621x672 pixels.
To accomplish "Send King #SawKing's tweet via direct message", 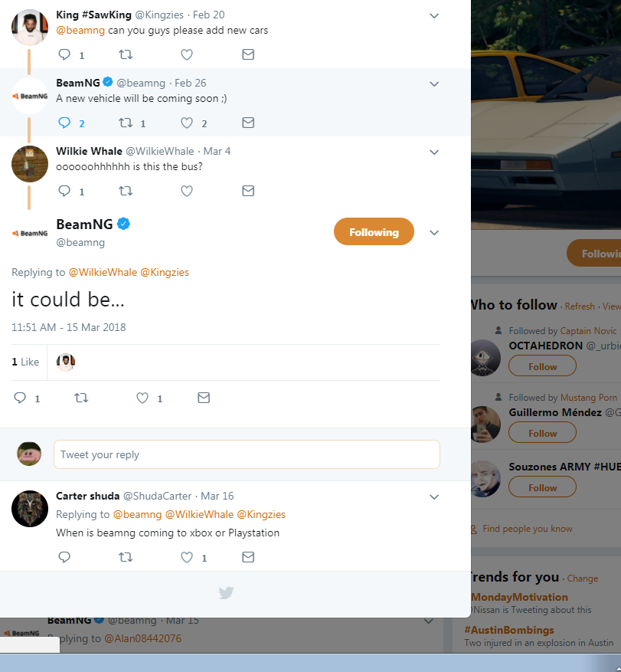I will pos(248,54).
